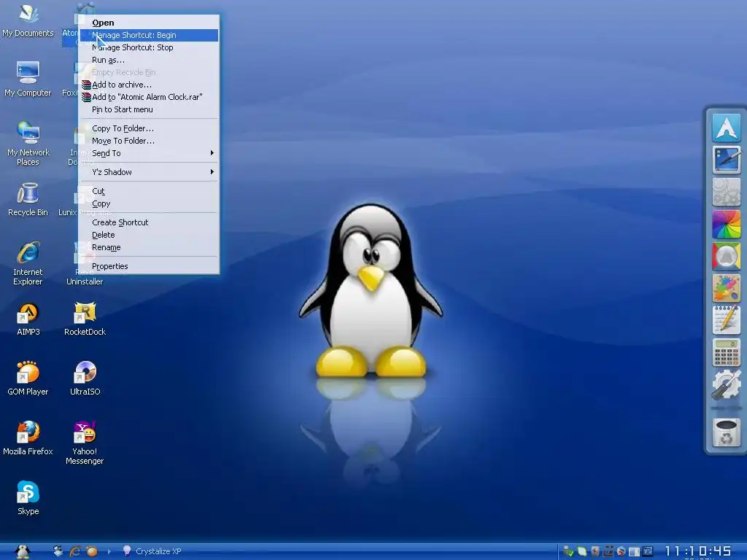Image resolution: width=747 pixels, height=560 pixels.
Task: Open the paint splatter dock icon
Action: 726,288
